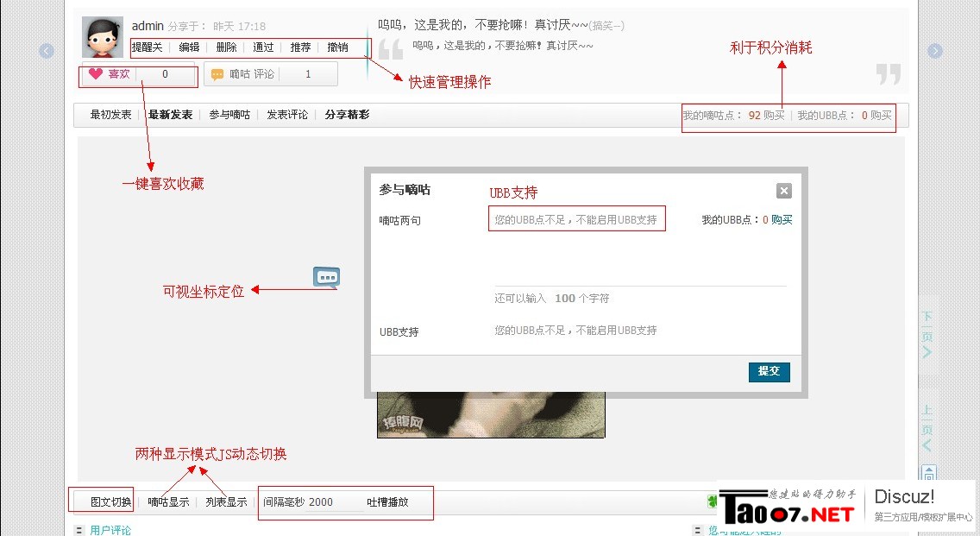The height and width of the screenshot is (536, 980).
Task: Click the 间隔毫秒 2000 input field
Action: coord(336,502)
